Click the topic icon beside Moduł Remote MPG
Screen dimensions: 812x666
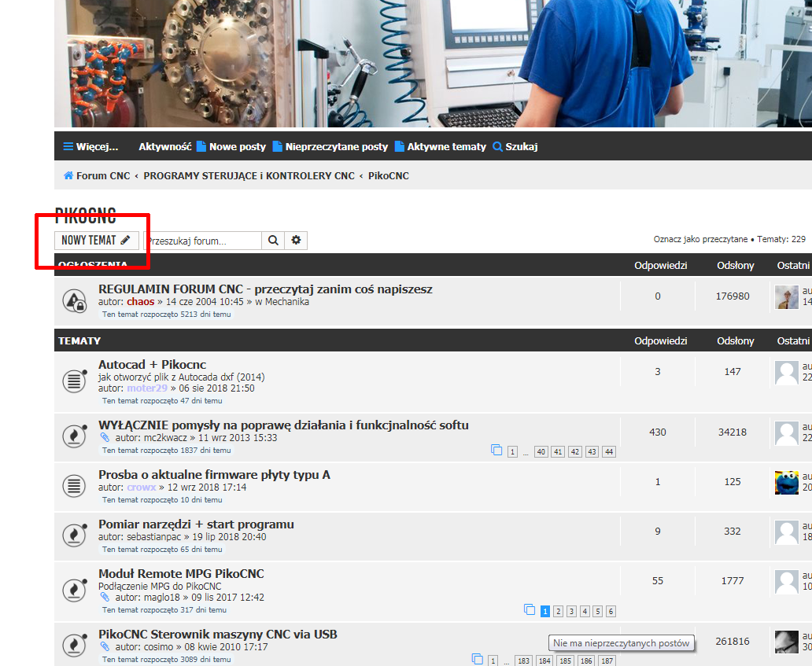(x=74, y=590)
